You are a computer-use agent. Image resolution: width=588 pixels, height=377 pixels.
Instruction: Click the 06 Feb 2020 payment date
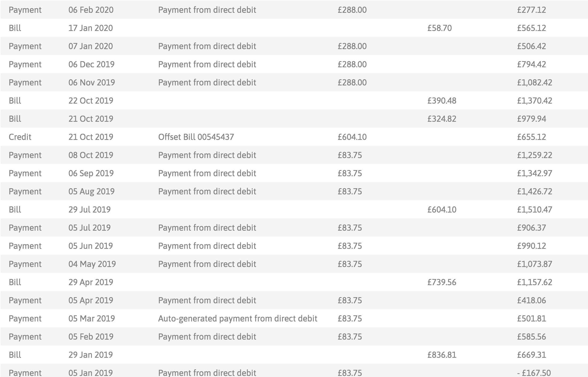(x=91, y=10)
